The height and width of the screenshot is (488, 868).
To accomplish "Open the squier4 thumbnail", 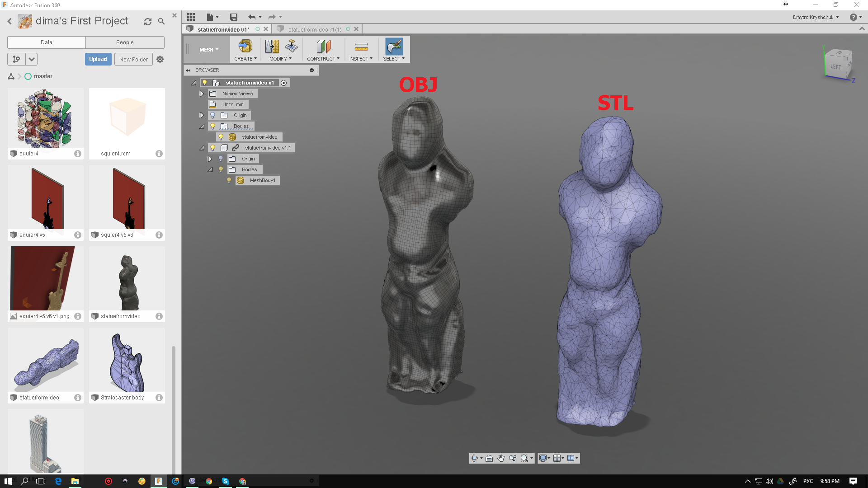I will [x=46, y=119].
